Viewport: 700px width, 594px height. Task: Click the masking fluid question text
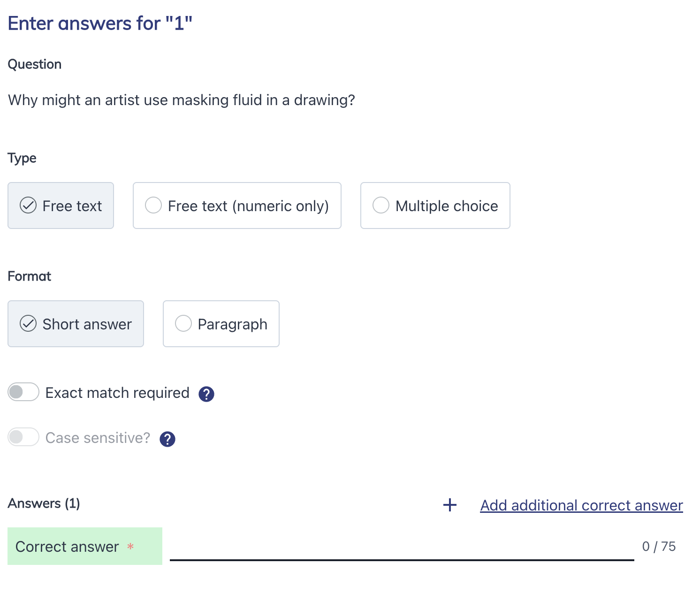(182, 100)
